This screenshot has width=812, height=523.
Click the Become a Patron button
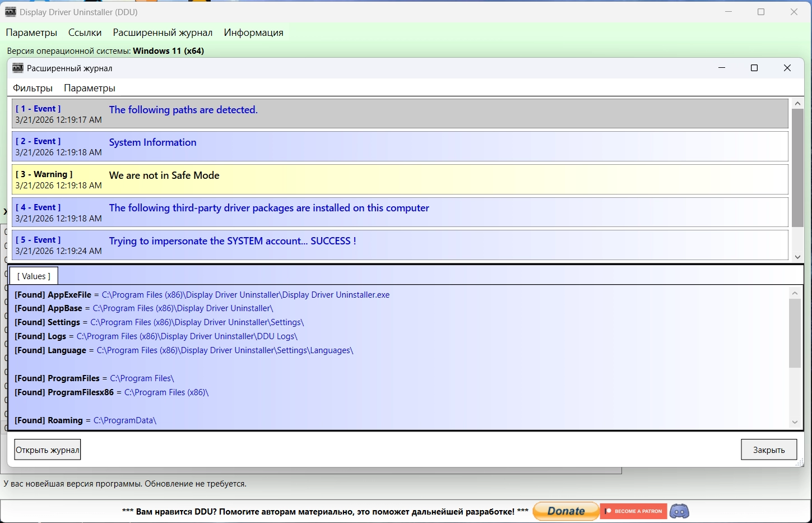point(633,511)
